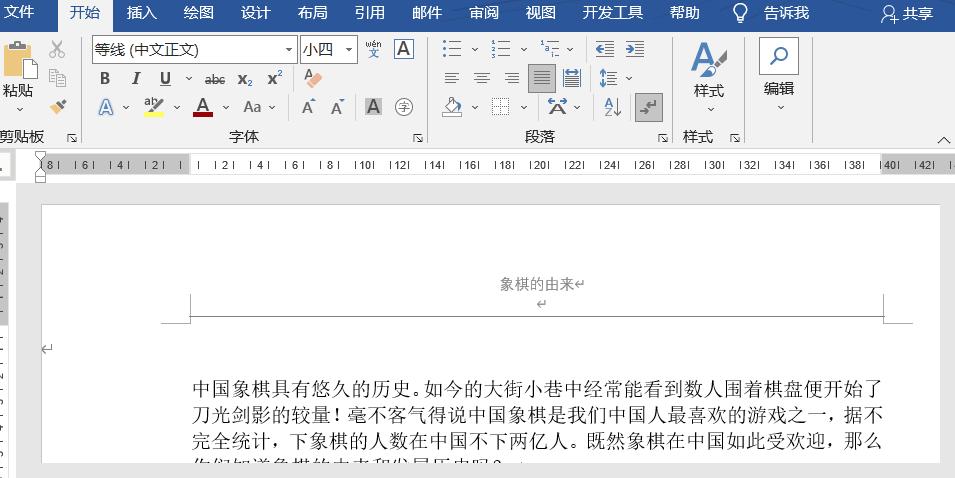Click the Paste clipboard icon
955x478 pixels.
coord(20,60)
